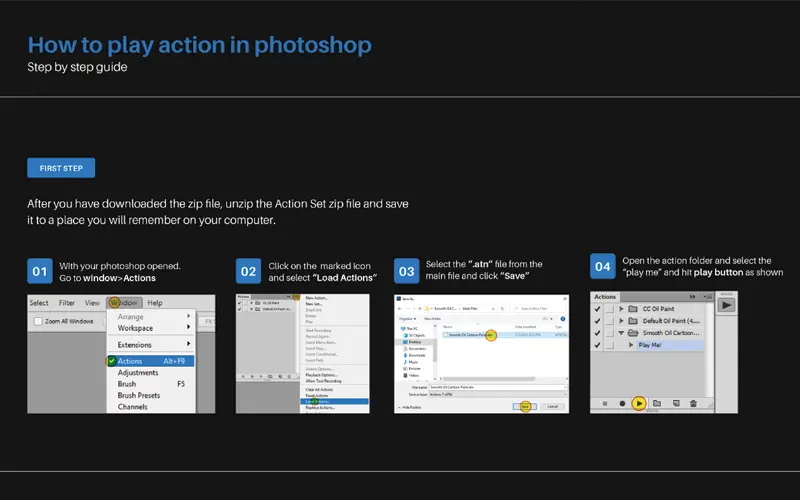
Task: Select Downloads in the dialog navigation pane
Action: coord(415,355)
